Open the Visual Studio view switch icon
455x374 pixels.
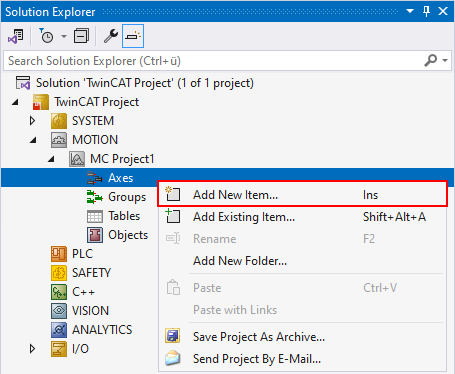click(x=16, y=36)
